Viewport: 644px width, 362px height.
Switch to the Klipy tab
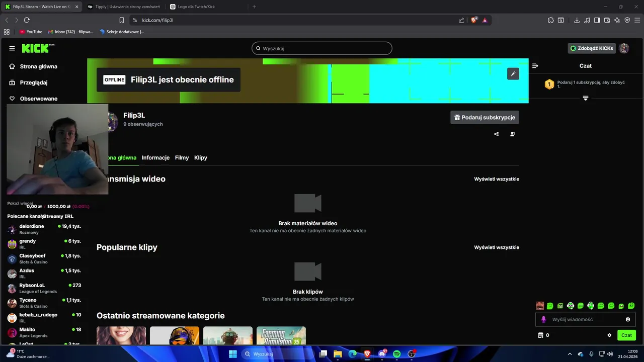[201, 158]
